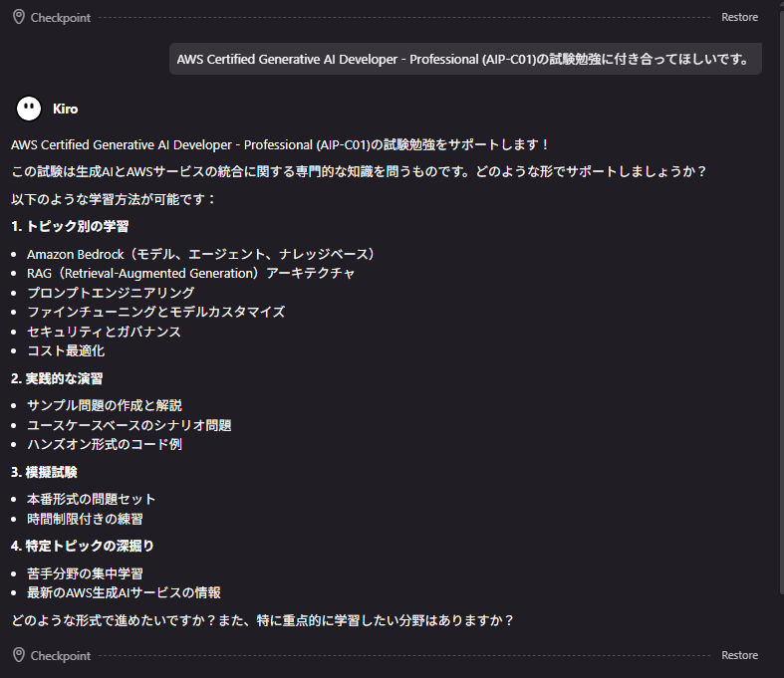784x678 pixels.
Task: Click the line starting 'この試験は生成AIとAWSサービス'
Action: 359,172
